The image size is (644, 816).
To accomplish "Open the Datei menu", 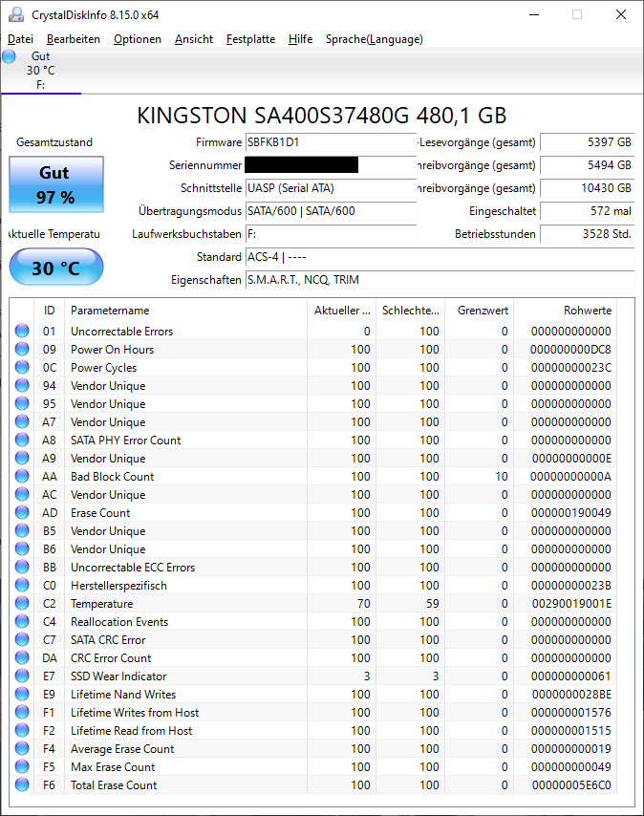I will point(20,39).
